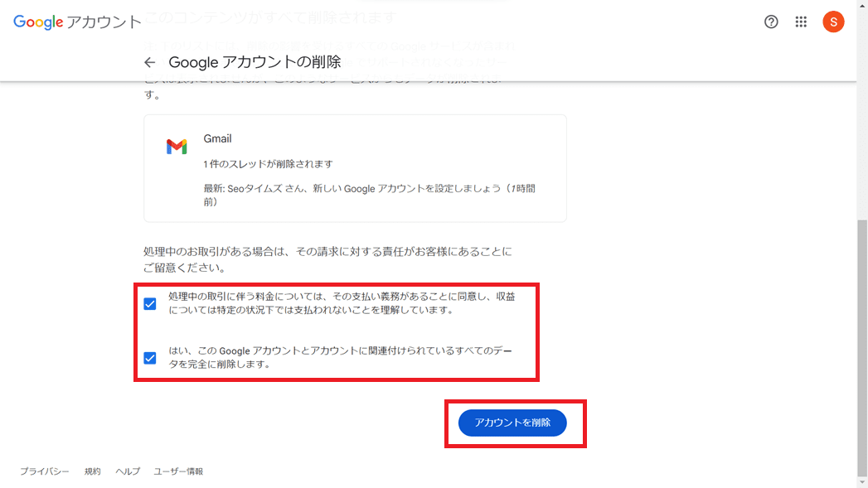This screenshot has height=488, width=868.
Task: Click the Google アカウントの削除 page title
Action: click(255, 62)
